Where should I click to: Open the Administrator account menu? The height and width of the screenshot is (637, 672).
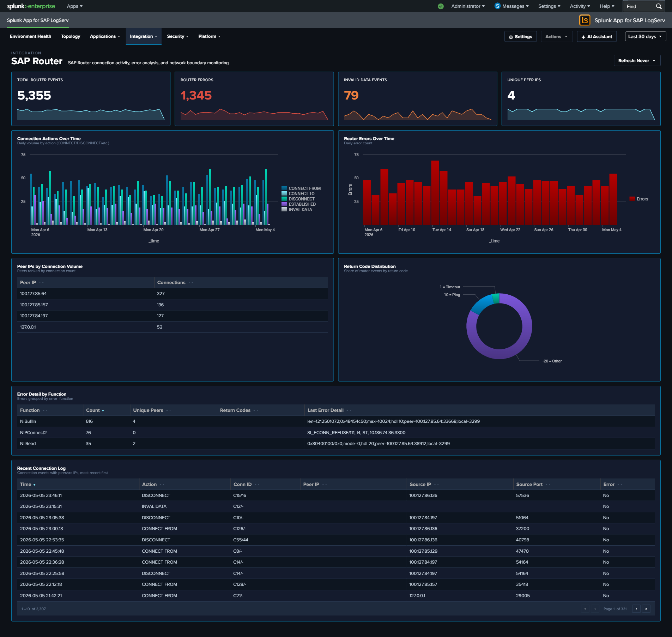pyautogui.click(x=468, y=6)
